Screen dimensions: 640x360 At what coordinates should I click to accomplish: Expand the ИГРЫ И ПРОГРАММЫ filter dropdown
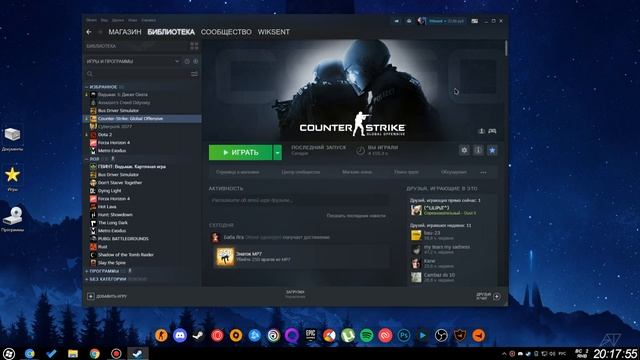[x=177, y=61]
